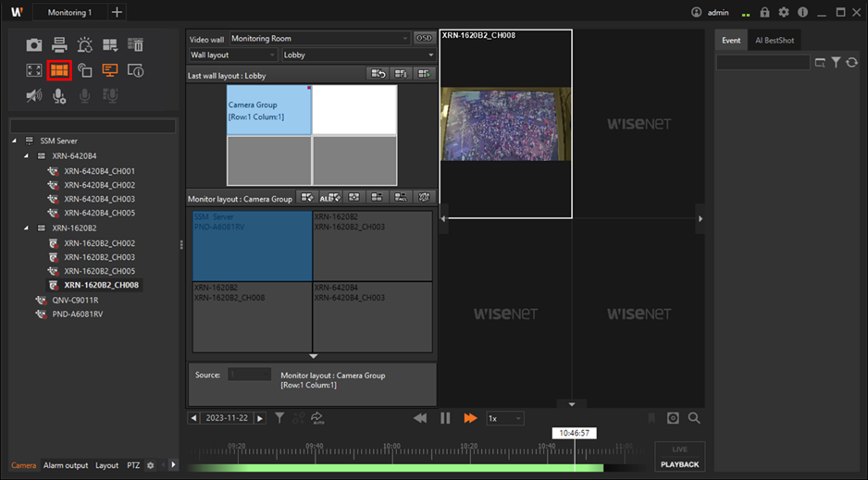This screenshot has width=868, height=480.
Task: Toggle the muted speaker audio icon
Action: [34, 95]
